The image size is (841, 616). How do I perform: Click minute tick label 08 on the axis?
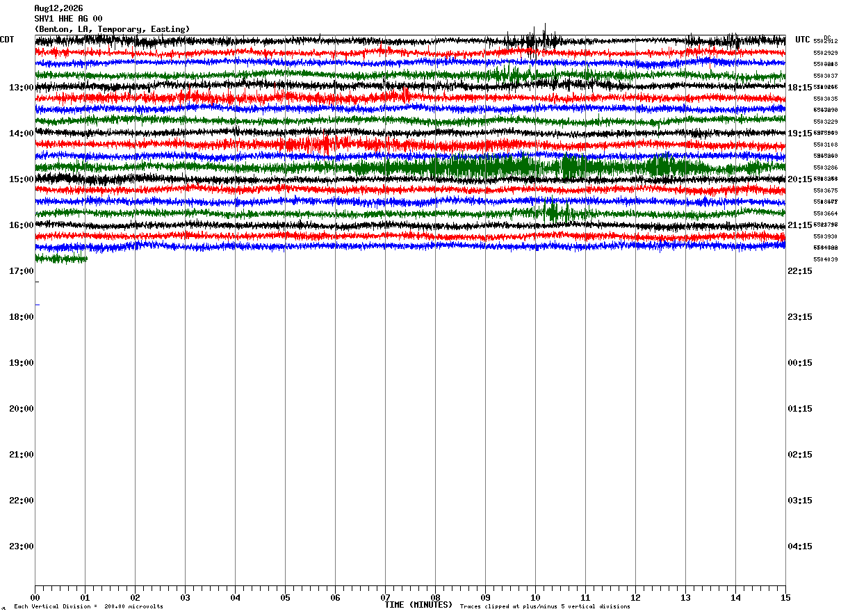[x=435, y=597]
